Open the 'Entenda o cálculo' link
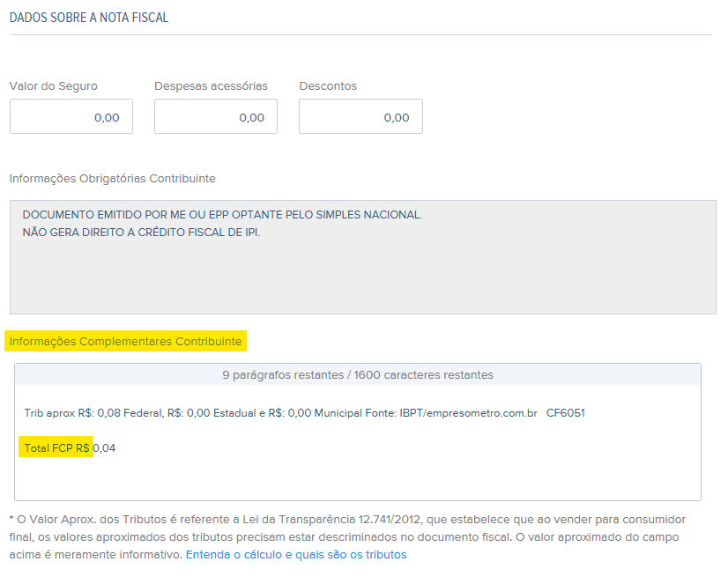This screenshot has height=584, width=728. click(x=295, y=555)
